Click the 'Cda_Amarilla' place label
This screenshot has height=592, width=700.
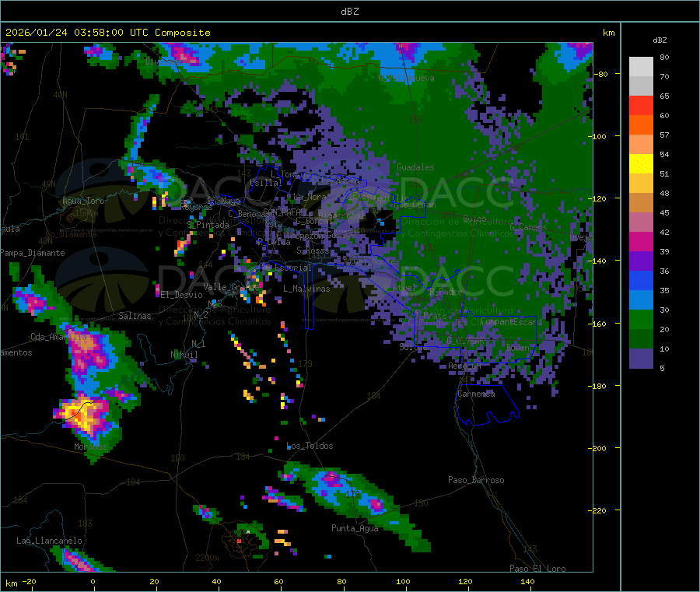pyautogui.click(x=58, y=337)
